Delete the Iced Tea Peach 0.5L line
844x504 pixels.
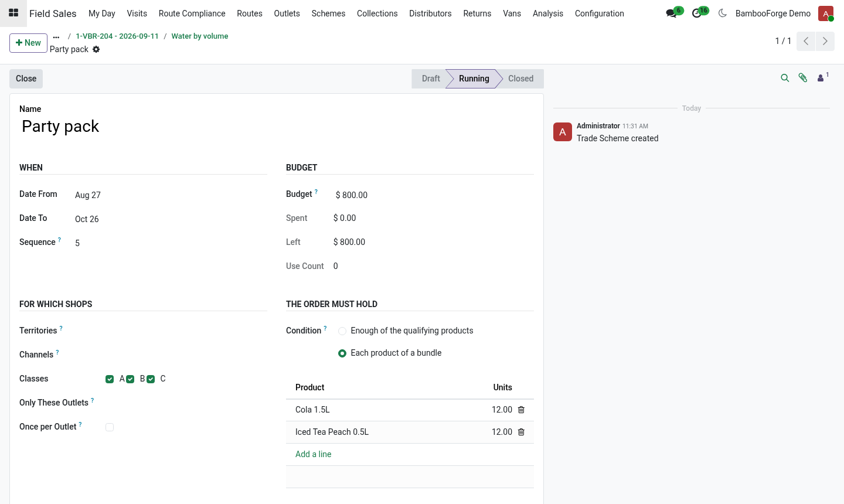click(521, 432)
